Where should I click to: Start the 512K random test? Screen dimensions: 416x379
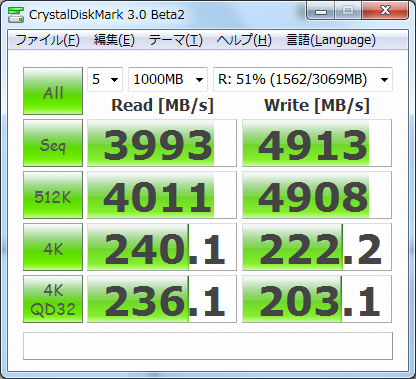[x=53, y=195]
